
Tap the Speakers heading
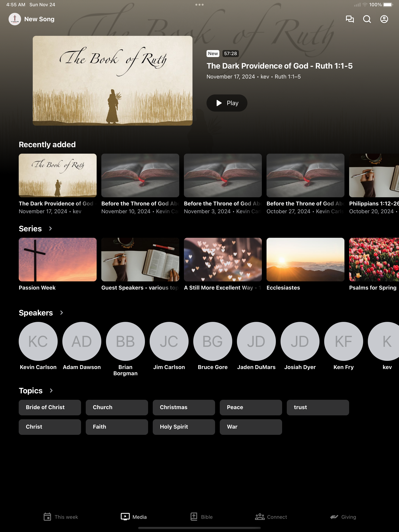coord(36,313)
